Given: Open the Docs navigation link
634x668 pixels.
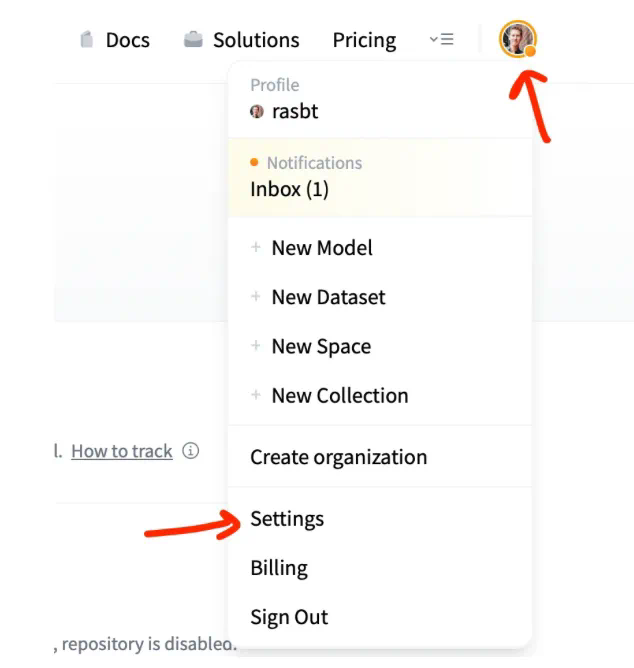Looking at the screenshot, I should 127,40.
